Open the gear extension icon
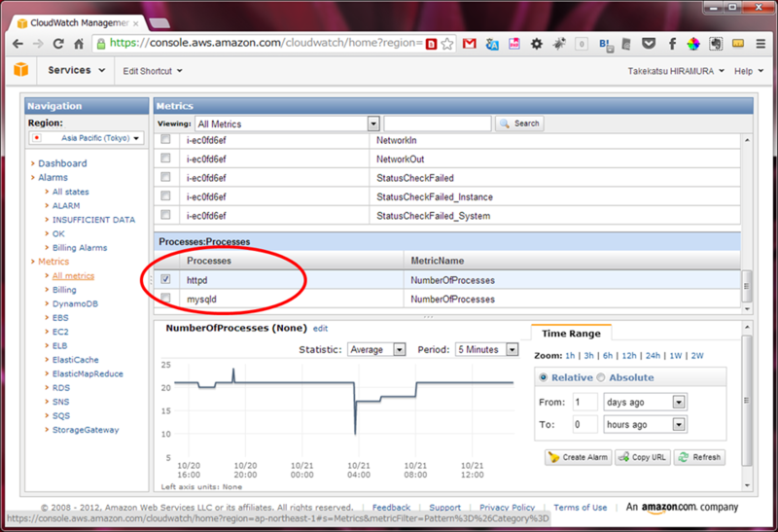The height and width of the screenshot is (532, 778). point(537,44)
